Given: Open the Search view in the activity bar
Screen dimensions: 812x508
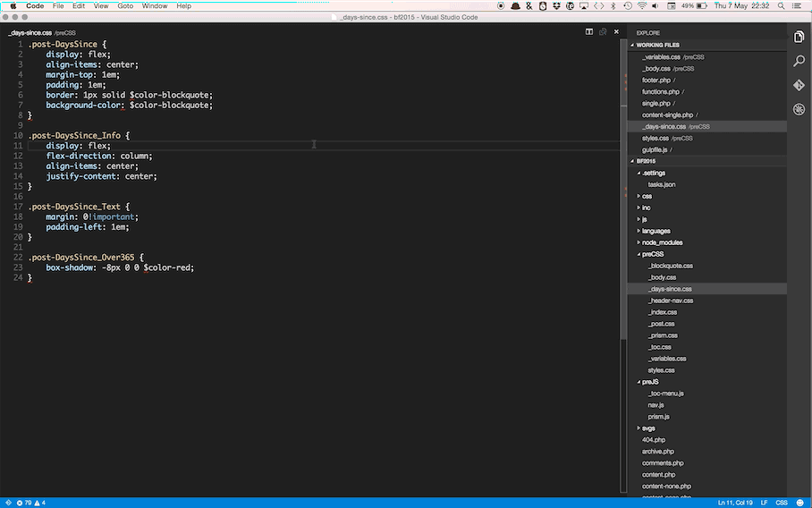Looking at the screenshot, I should coord(799,61).
